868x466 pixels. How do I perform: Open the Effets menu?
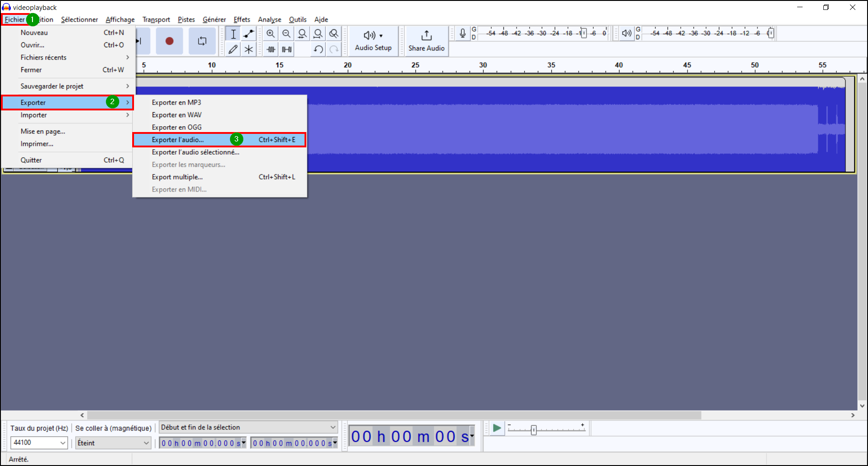242,19
